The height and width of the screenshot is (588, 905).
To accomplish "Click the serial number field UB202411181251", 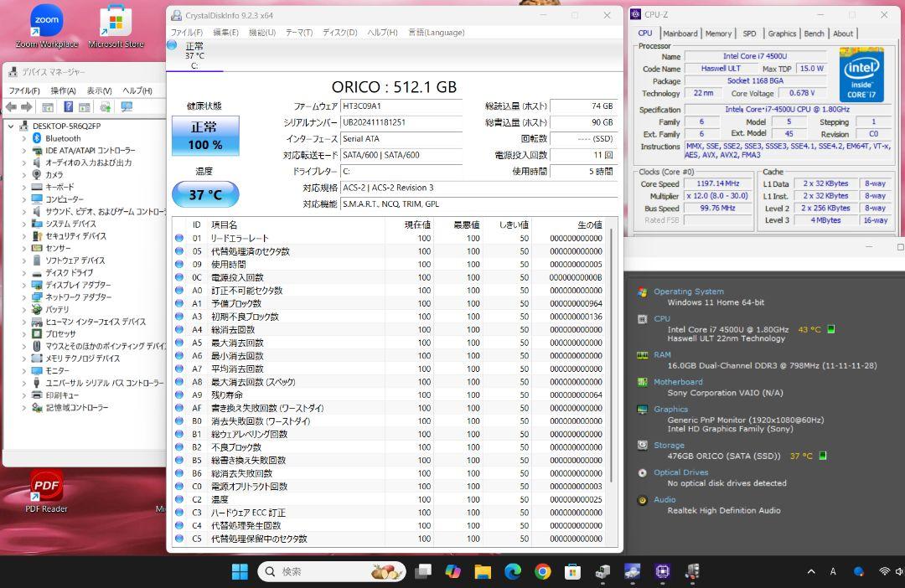I will coord(401,122).
